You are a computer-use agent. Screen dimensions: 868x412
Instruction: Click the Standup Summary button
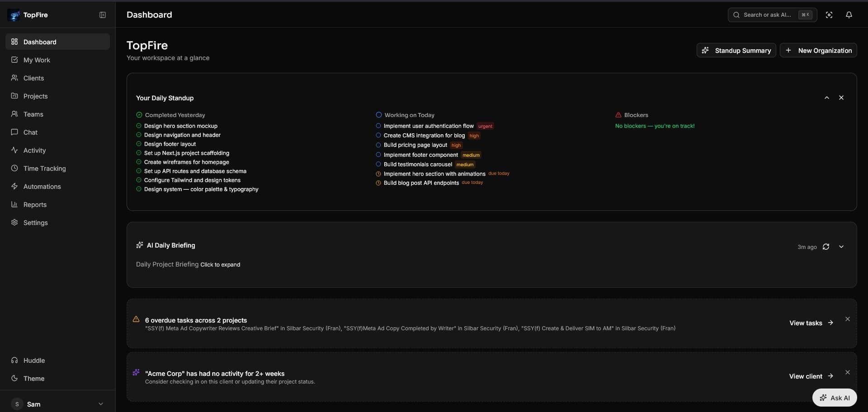736,51
